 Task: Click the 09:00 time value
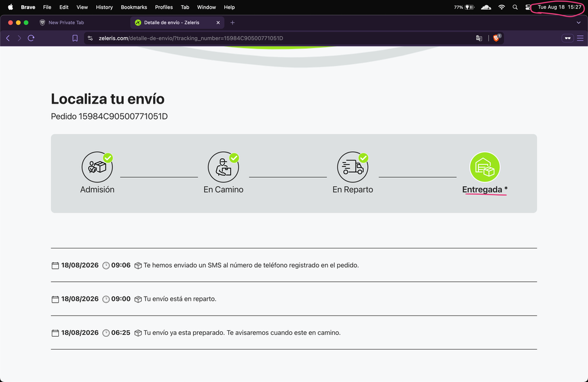click(x=121, y=299)
